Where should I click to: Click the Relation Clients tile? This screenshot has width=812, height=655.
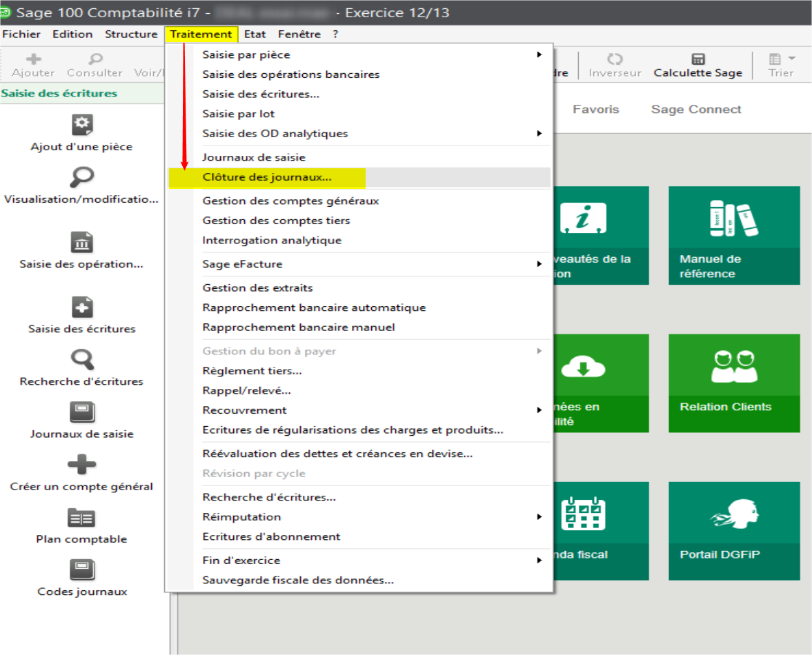(734, 383)
